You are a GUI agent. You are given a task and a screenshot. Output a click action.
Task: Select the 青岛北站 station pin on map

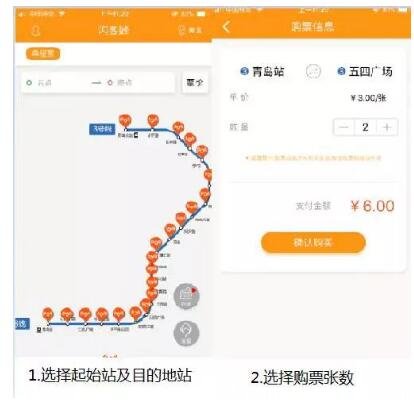click(125, 120)
